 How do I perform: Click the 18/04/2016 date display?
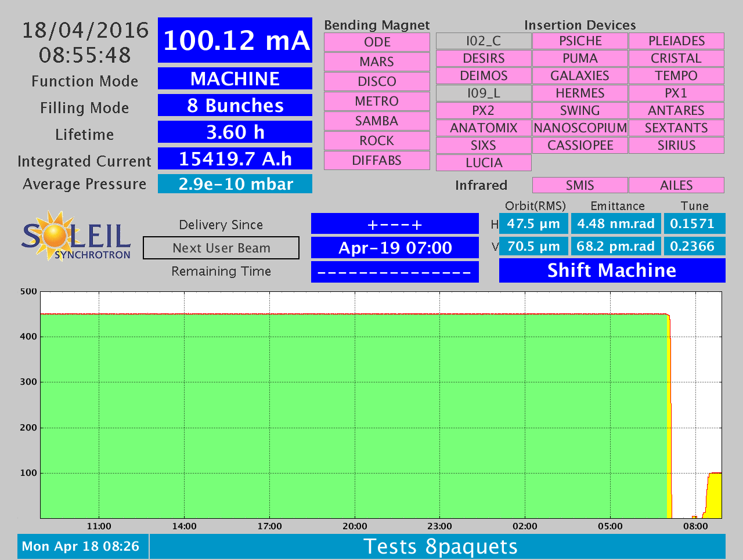[85, 30]
